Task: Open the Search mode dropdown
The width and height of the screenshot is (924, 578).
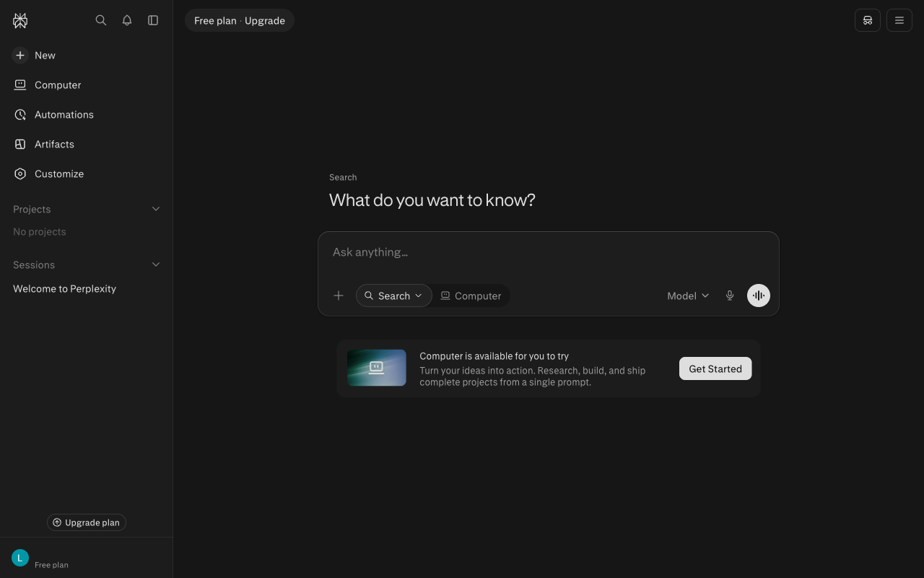Action: point(394,296)
